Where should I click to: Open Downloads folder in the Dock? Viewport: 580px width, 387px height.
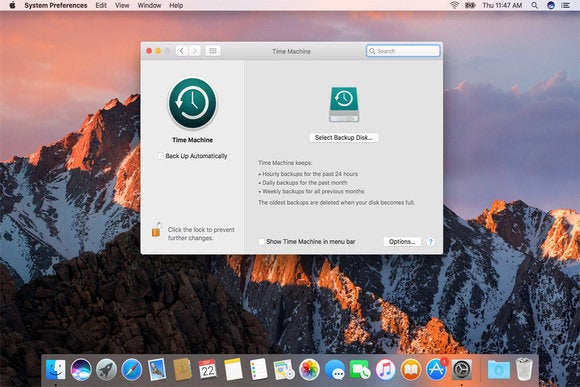click(498, 369)
